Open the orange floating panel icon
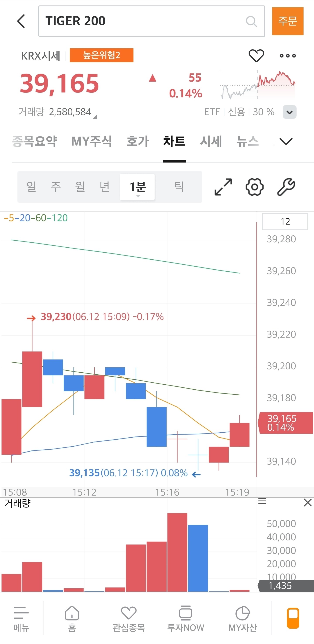This screenshot has height=644, width=314. click(x=293, y=618)
